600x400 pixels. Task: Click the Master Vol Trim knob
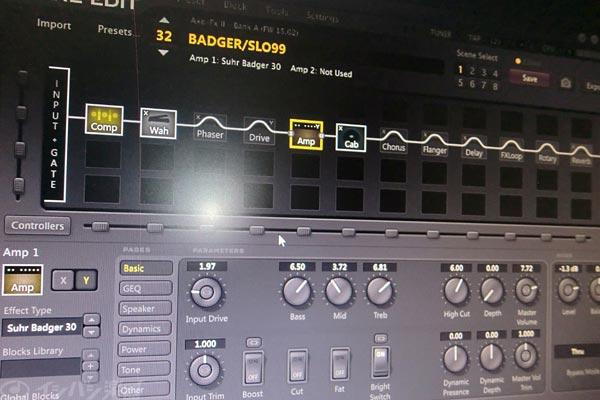coord(525,356)
